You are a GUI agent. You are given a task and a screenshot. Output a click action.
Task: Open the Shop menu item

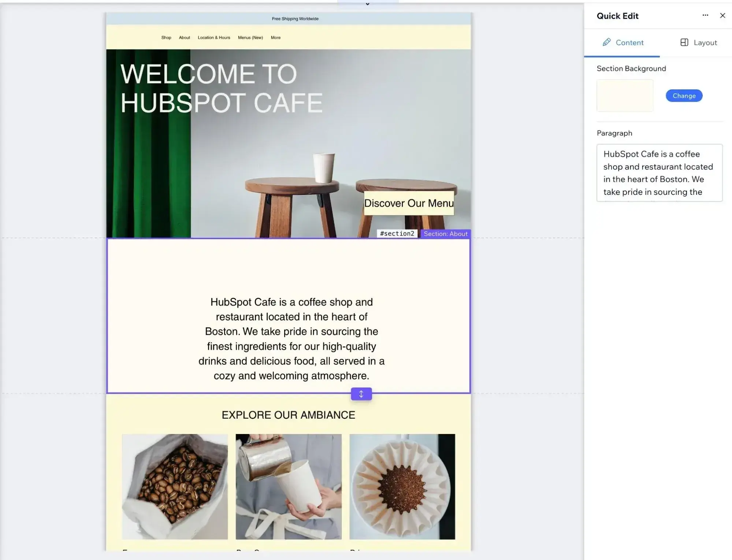point(166,37)
